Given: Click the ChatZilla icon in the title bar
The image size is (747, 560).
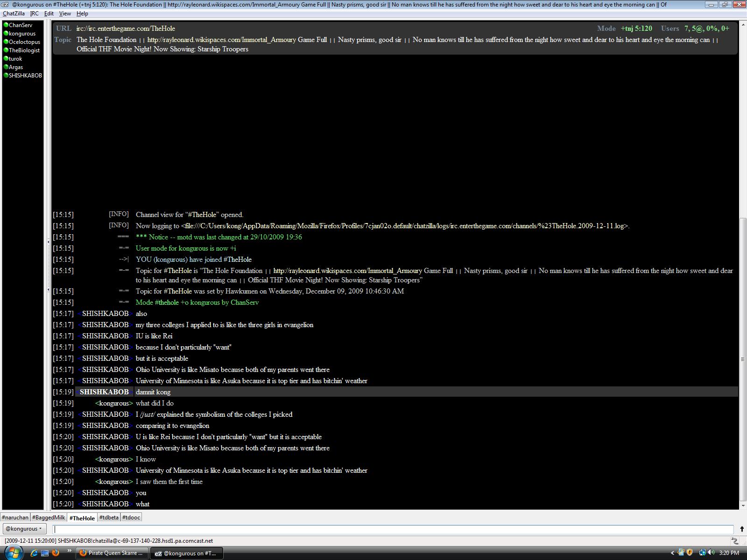Looking at the screenshot, I should [x=5, y=5].
